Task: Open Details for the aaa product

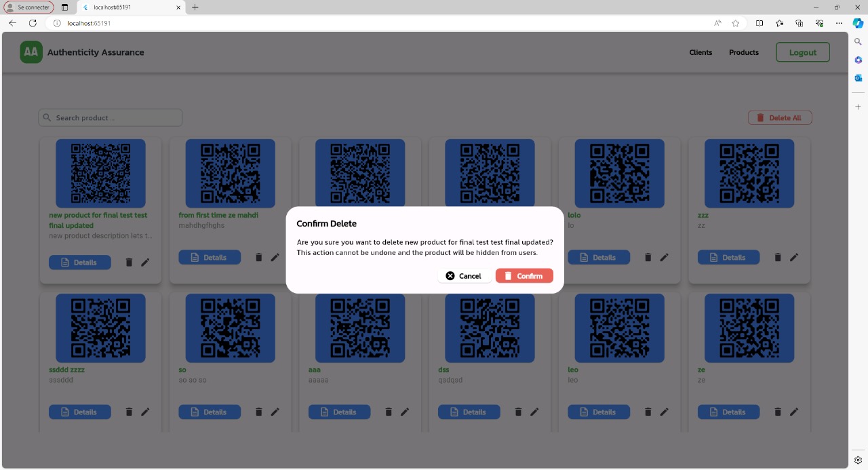Action: [340, 412]
